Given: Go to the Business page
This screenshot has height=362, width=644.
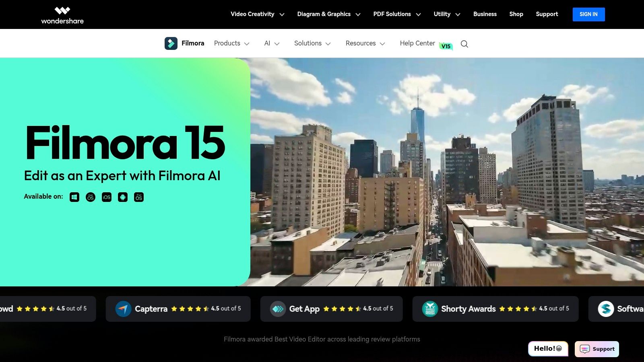Looking at the screenshot, I should pyautogui.click(x=485, y=14).
